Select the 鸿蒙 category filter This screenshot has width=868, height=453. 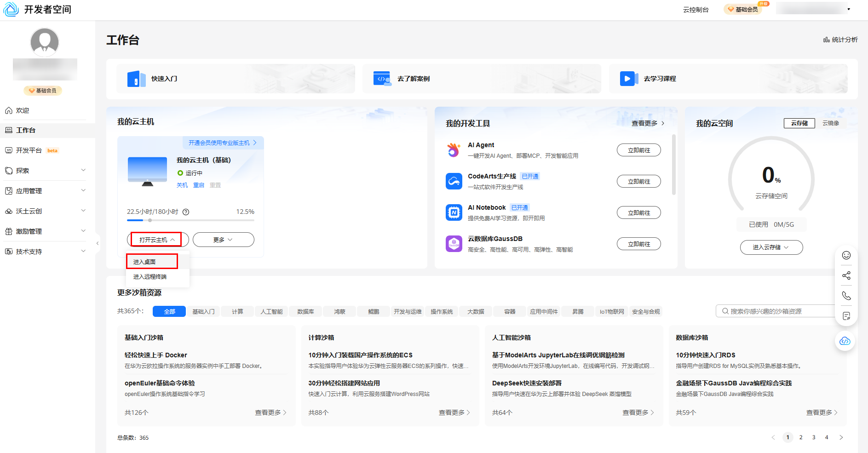click(339, 311)
